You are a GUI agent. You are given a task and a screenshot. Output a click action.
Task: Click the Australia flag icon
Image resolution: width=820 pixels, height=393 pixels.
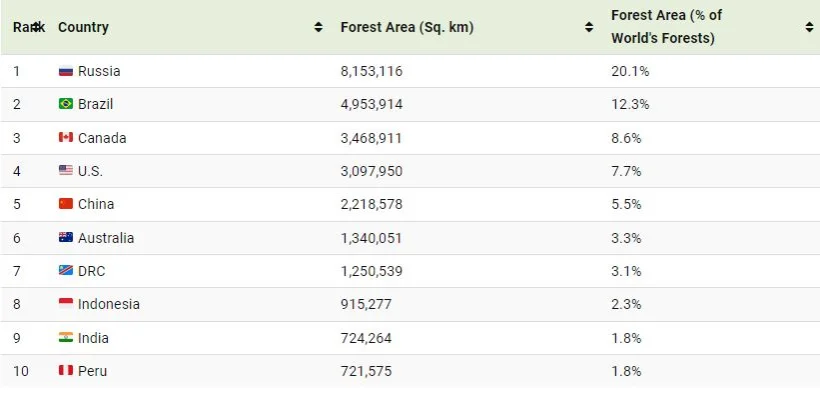point(66,237)
